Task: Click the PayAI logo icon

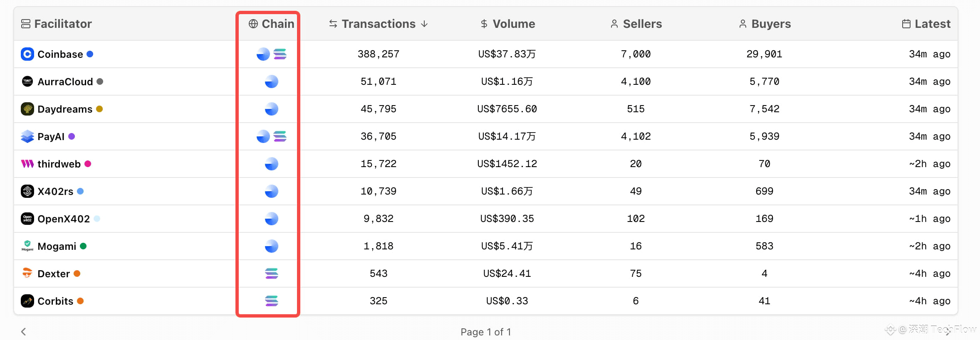Action: coord(27,136)
